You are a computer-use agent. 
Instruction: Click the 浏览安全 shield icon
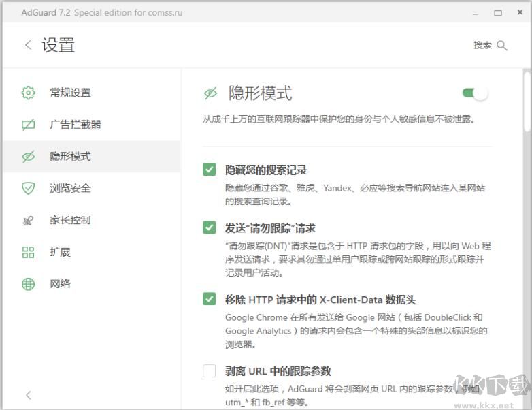[28, 188]
